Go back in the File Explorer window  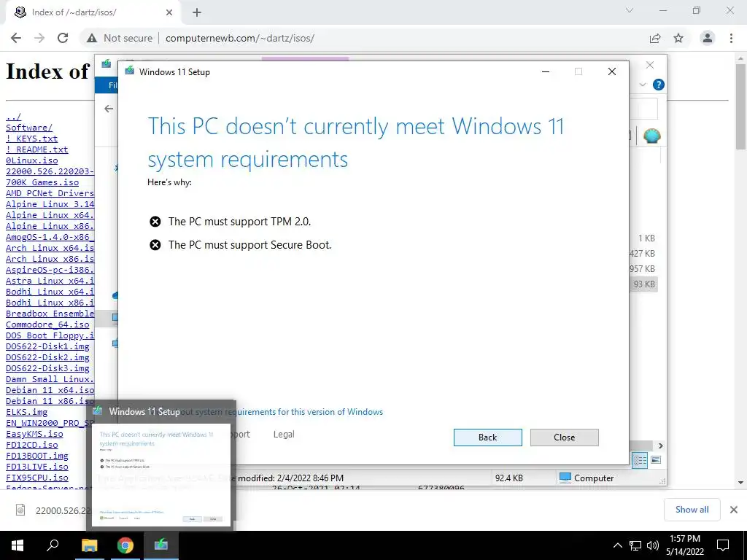pos(109,109)
